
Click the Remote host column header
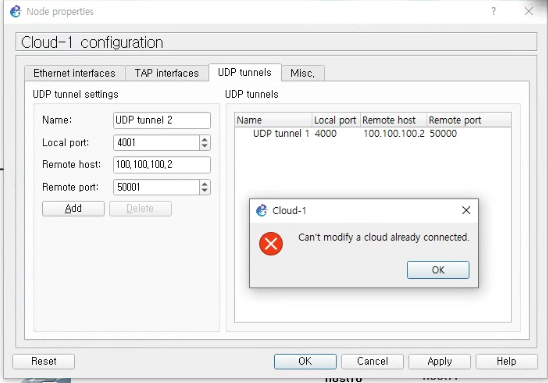click(x=393, y=120)
